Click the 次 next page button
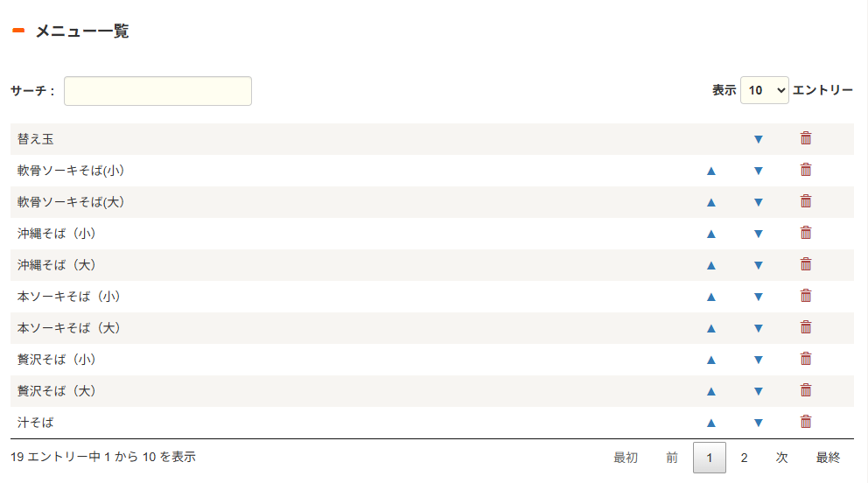The image size is (868, 483). (781, 457)
